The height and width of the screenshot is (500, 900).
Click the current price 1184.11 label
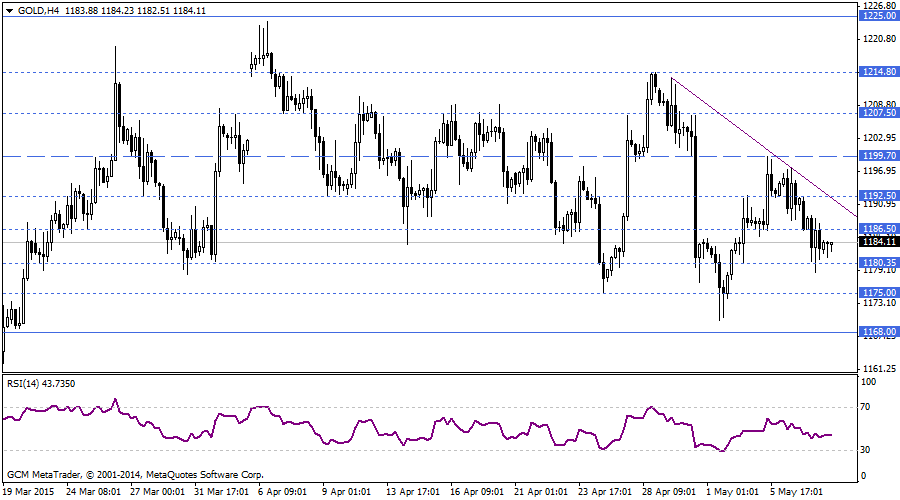[x=879, y=242]
